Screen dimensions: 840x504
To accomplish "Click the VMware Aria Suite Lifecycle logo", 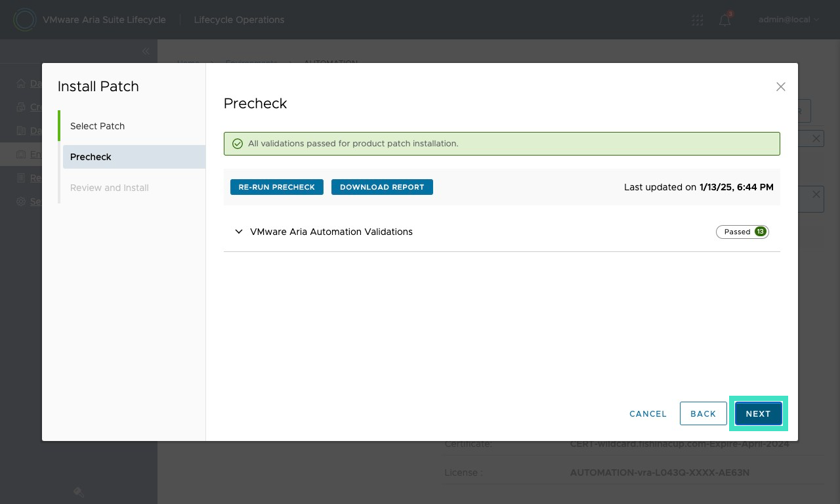I will [24, 20].
